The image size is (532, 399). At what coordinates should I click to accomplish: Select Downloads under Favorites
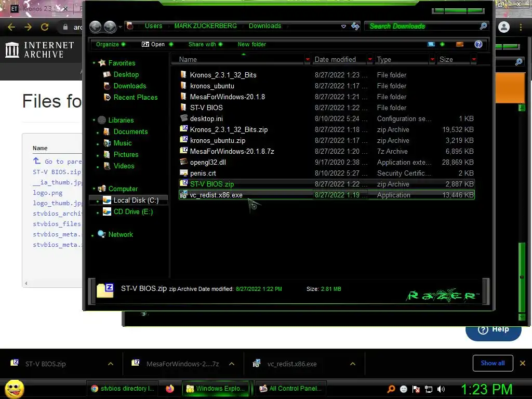coord(129,86)
